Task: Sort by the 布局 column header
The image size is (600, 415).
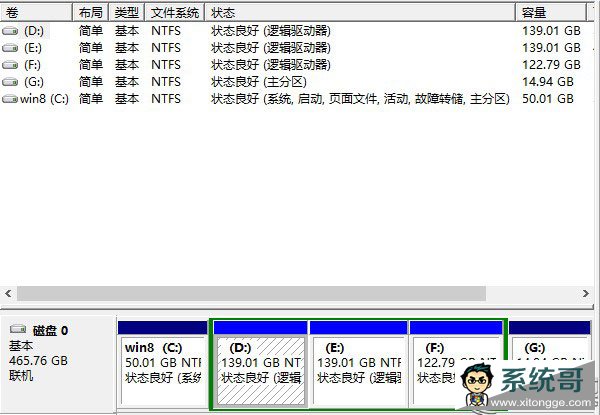Action: coord(90,13)
